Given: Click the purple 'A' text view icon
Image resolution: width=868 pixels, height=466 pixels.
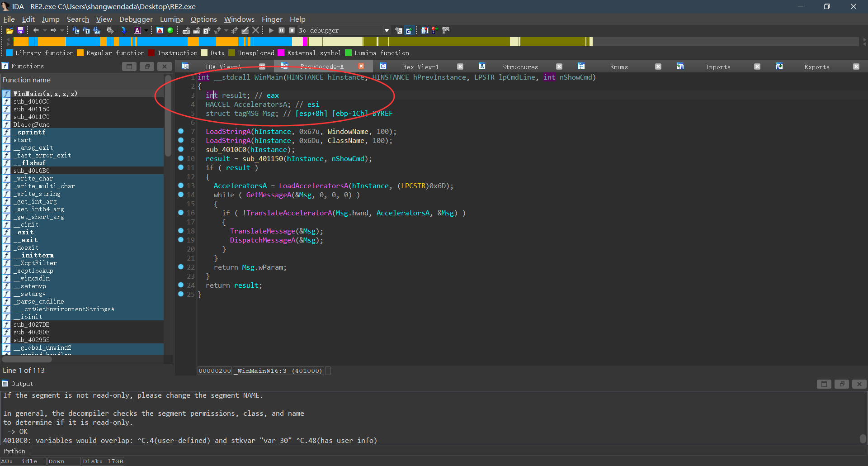Looking at the screenshot, I should click(137, 30).
